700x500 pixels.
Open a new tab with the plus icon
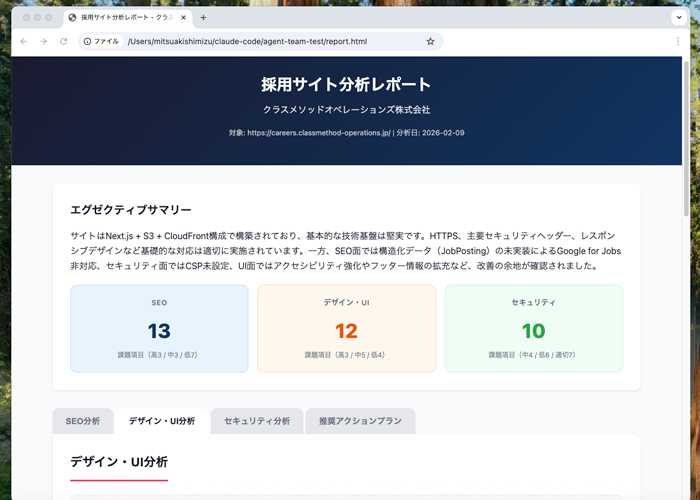[203, 17]
